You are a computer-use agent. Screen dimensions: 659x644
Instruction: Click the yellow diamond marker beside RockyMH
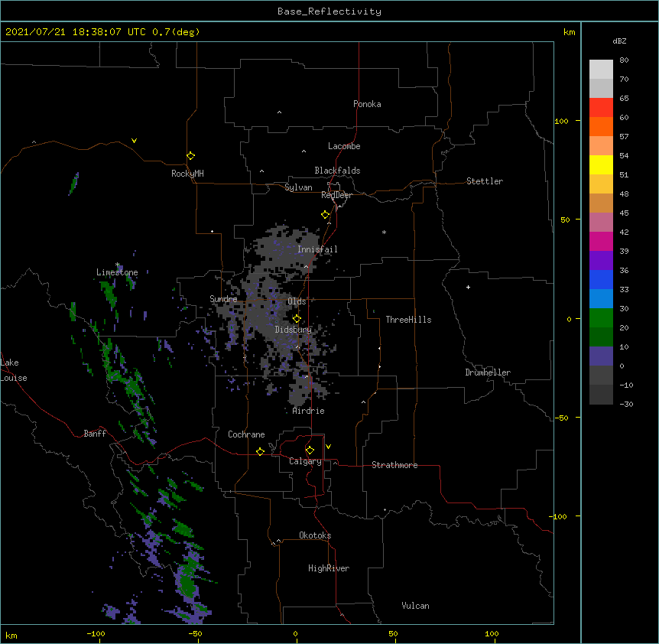190,156
